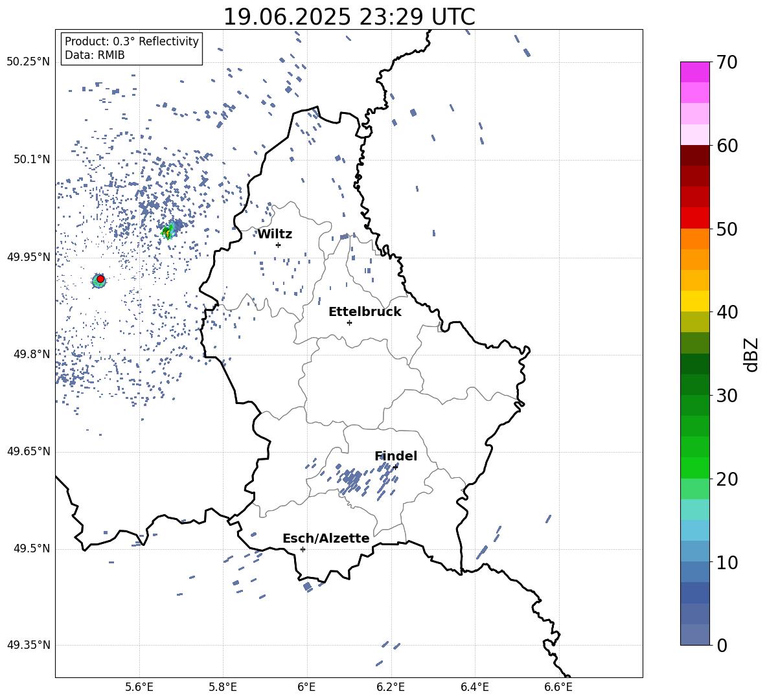767x700 pixels.
Task: Click the 6.4°E longitude tick label
Action: pyautogui.click(x=474, y=687)
